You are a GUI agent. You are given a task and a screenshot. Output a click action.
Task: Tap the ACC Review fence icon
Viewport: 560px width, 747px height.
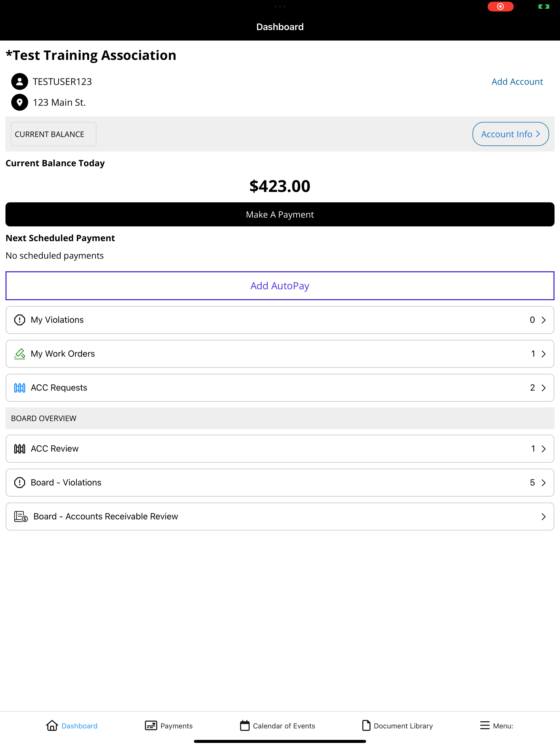(x=20, y=448)
